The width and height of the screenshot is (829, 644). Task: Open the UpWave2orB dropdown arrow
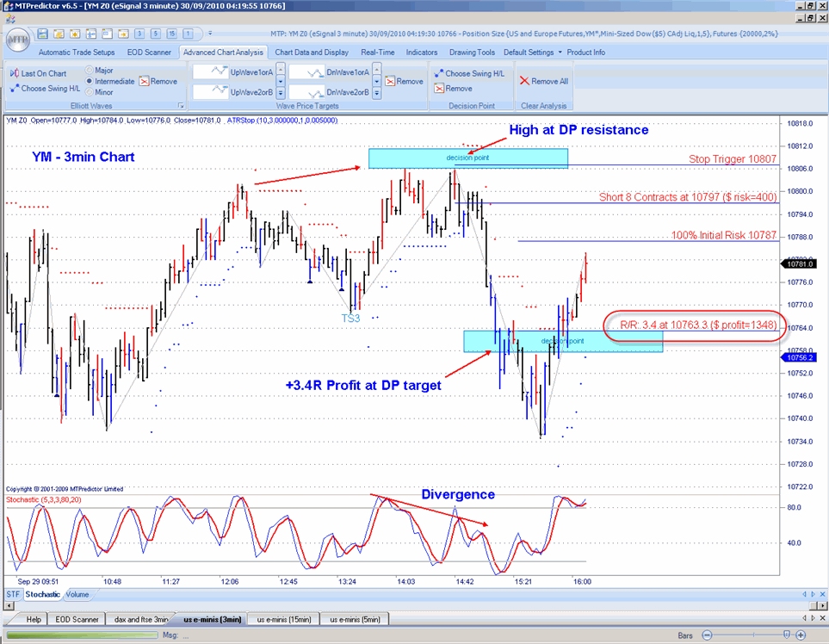pyautogui.click(x=281, y=94)
